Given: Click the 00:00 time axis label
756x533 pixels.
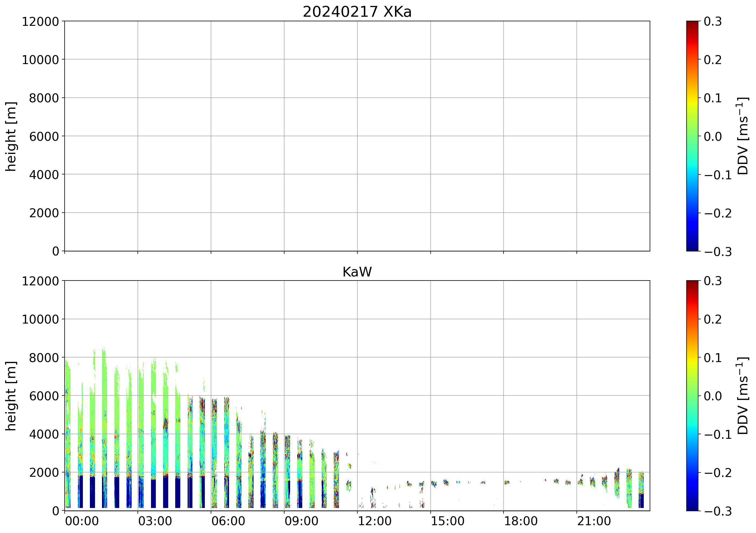Looking at the screenshot, I should [82, 521].
